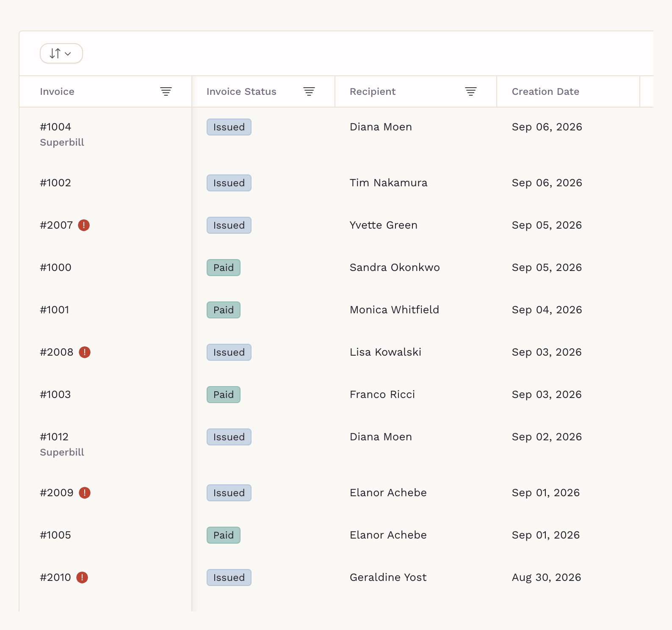
Task: Click the Issued badge for #1004
Action: point(229,127)
